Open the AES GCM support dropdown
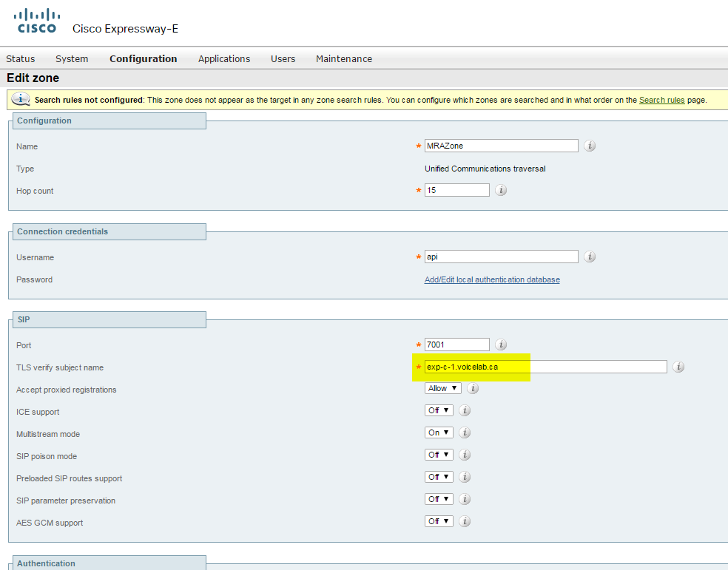This screenshot has height=570, width=728. (x=439, y=521)
